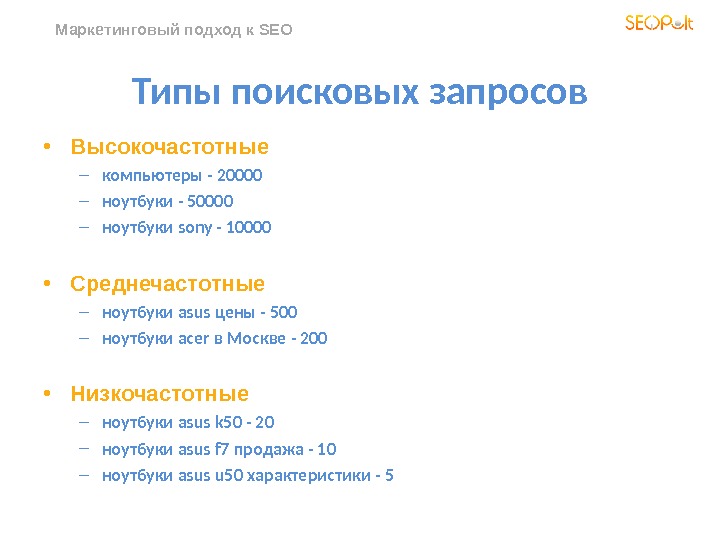Click the title 'Типы поисковых запросов'

pos(360,92)
